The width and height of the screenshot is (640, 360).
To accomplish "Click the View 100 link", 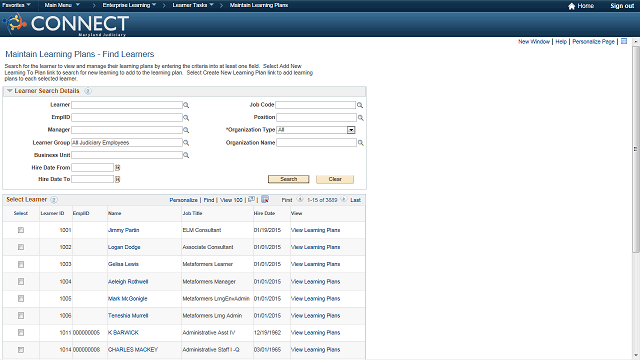I will [231, 200].
